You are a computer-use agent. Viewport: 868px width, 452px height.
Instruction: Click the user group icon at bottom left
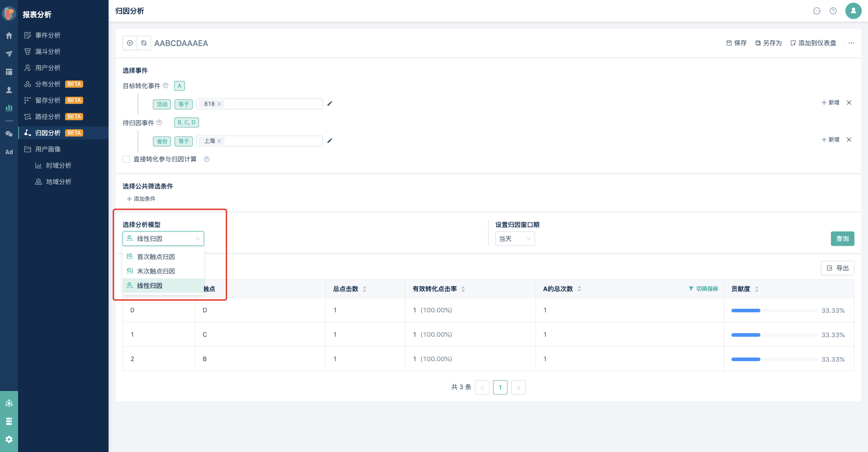pos(9,403)
